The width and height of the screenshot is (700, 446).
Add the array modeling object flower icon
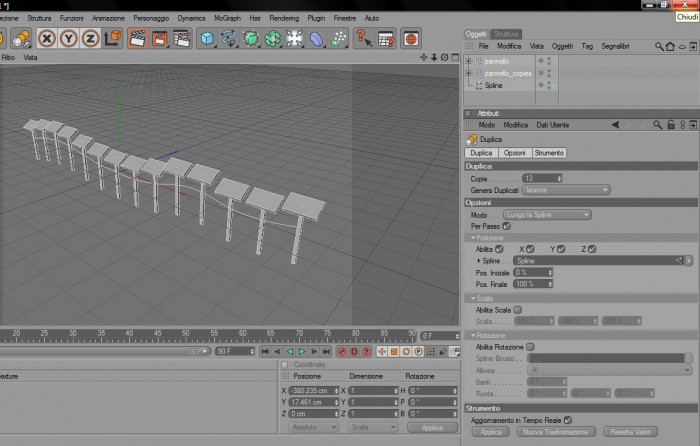click(273, 38)
